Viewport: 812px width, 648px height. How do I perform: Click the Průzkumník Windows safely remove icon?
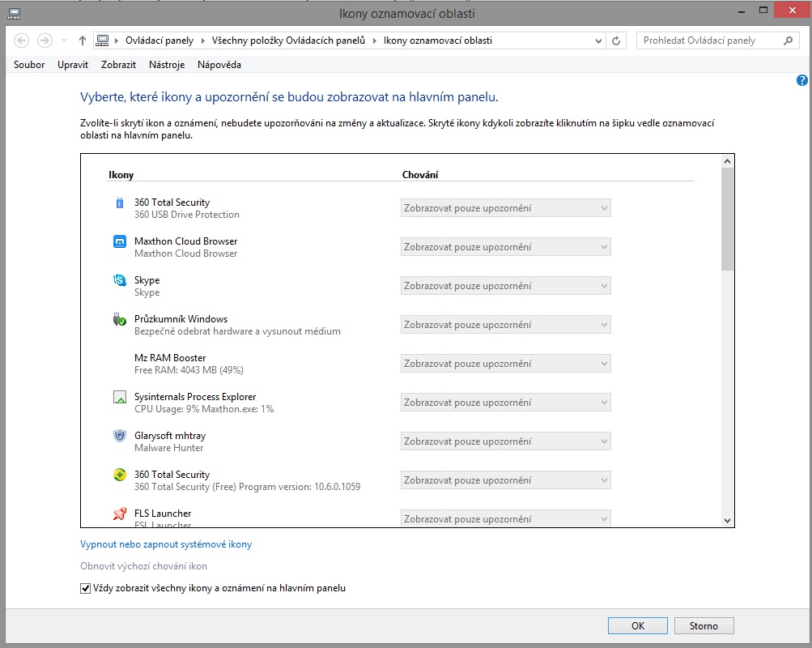(120, 319)
